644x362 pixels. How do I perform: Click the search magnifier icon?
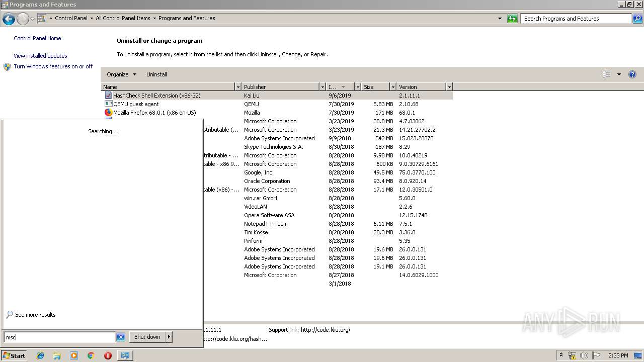pos(637,19)
